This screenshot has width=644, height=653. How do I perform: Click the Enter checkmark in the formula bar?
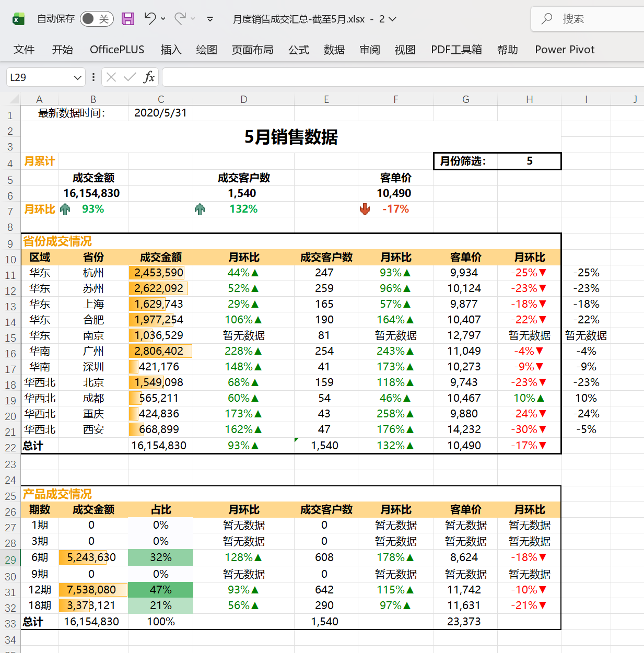130,77
